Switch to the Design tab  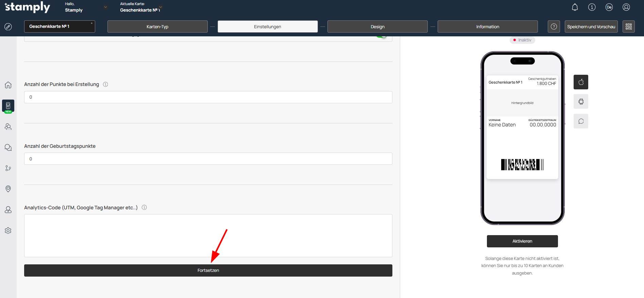[377, 27]
